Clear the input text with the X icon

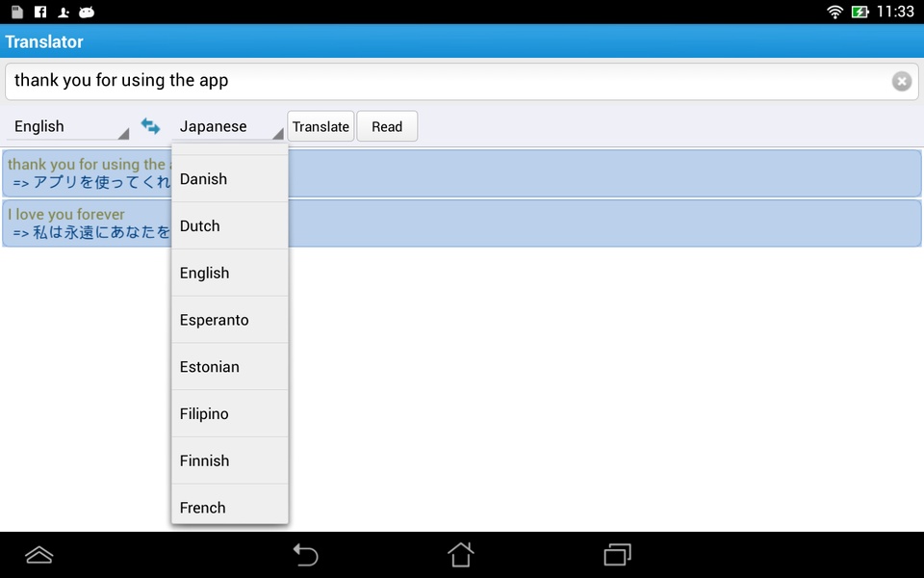[901, 81]
